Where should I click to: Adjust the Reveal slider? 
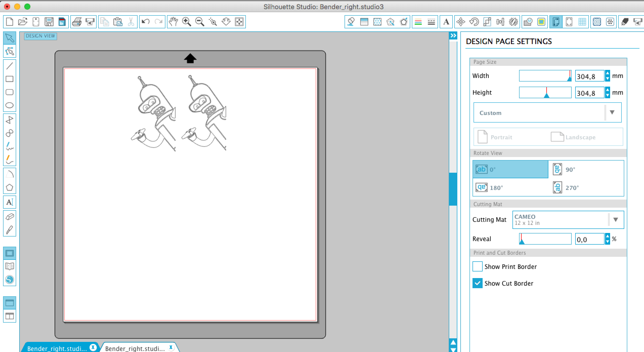pyautogui.click(x=545, y=239)
